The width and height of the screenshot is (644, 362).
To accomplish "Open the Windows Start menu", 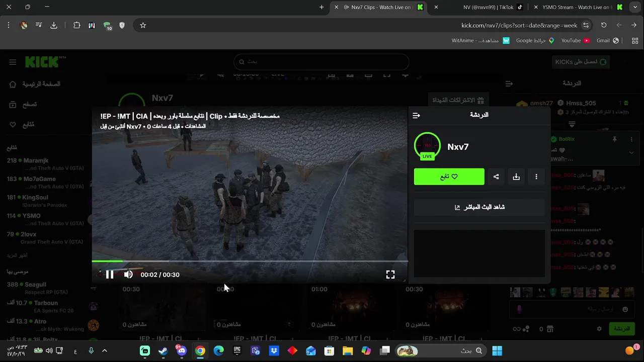I will coord(497,351).
